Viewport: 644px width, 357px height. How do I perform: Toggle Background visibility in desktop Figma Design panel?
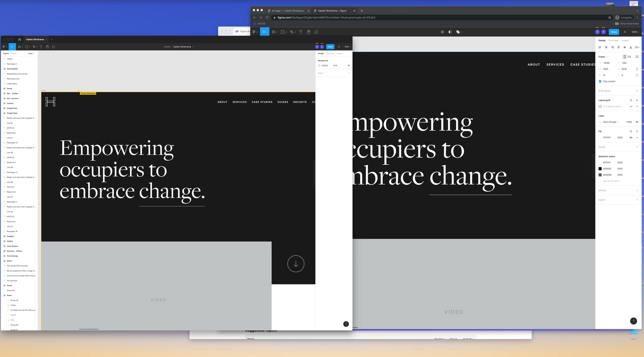348,66
